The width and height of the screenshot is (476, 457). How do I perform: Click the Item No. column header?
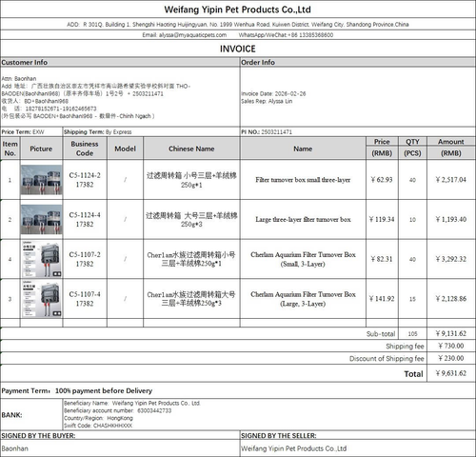click(x=10, y=149)
